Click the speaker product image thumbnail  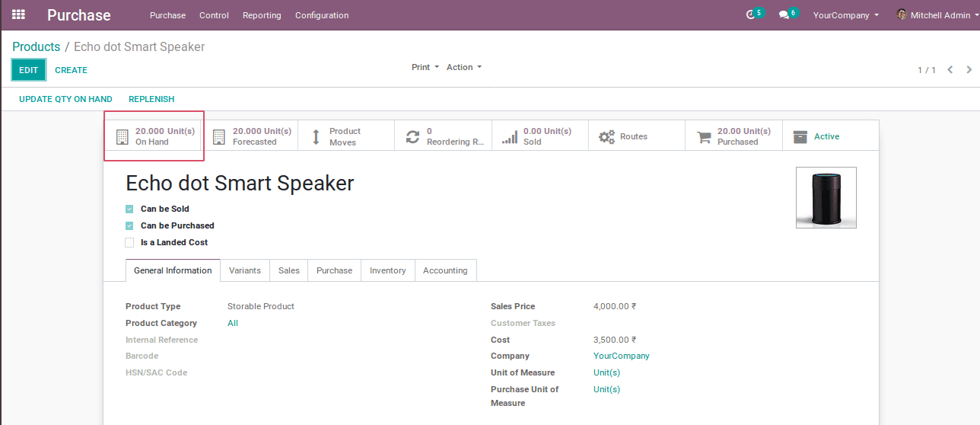point(826,197)
